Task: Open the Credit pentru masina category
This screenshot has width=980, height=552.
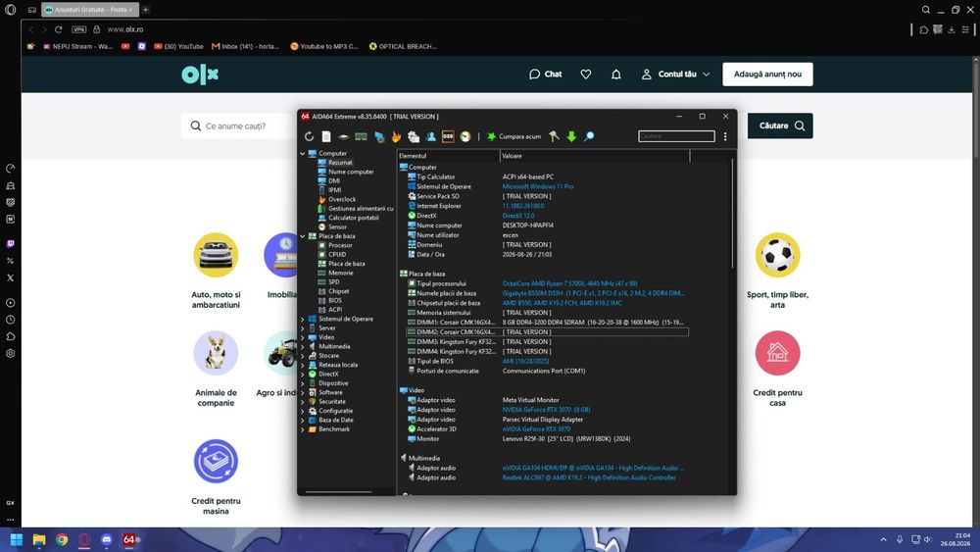Action: [x=216, y=477]
